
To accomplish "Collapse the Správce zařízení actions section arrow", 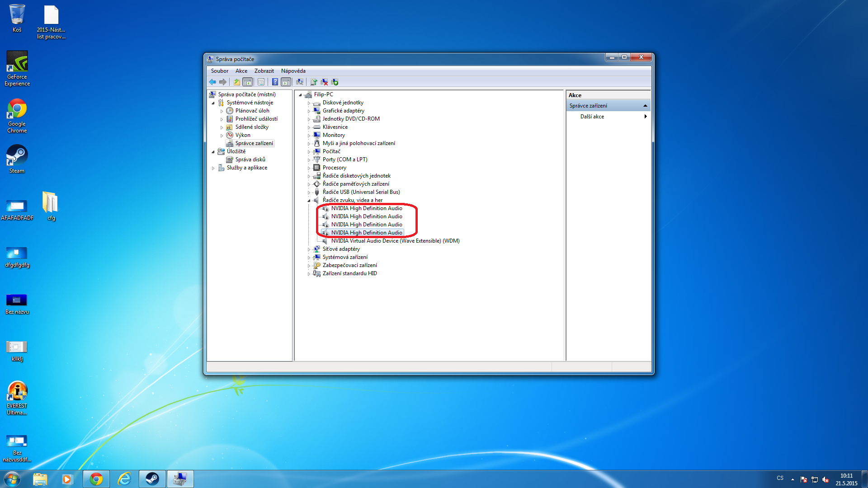I will [x=645, y=106].
